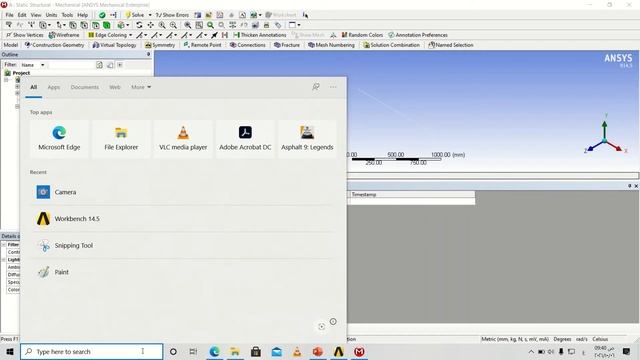This screenshot has width=640, height=360.
Task: Open Mail app taskbar icon
Action: (x=277, y=351)
